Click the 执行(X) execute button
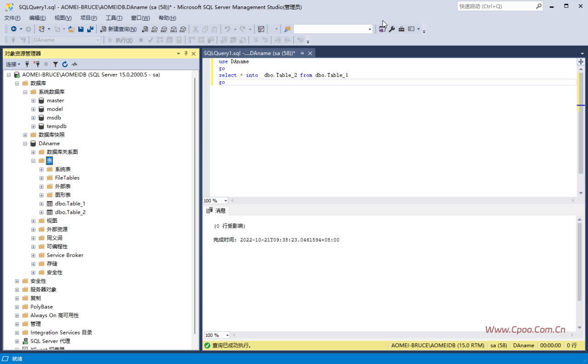 [120, 40]
